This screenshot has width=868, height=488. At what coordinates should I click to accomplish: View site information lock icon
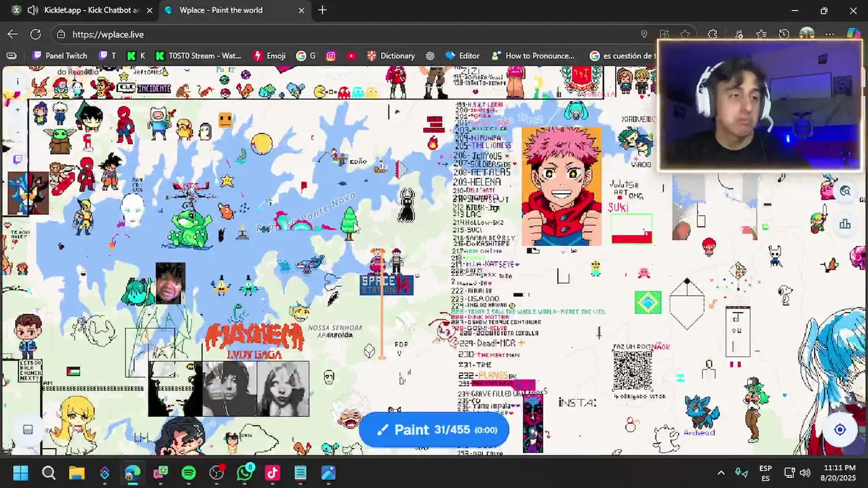tap(61, 34)
